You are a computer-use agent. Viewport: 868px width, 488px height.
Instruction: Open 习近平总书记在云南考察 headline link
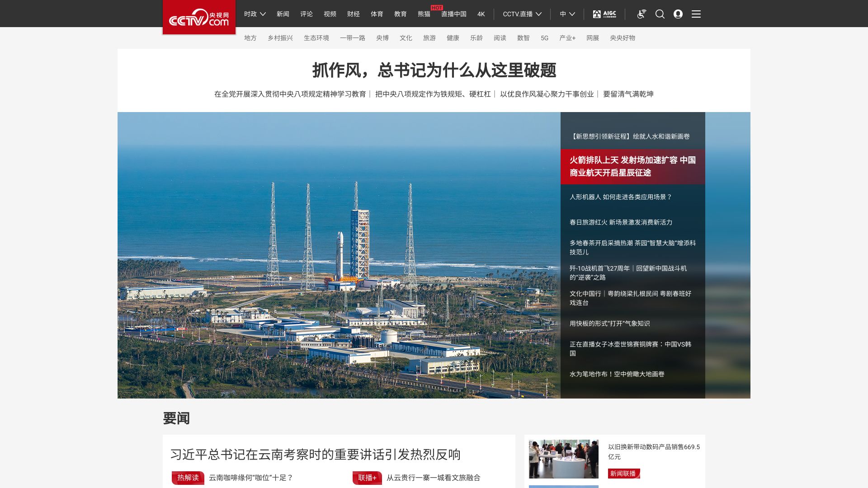pyautogui.click(x=316, y=455)
